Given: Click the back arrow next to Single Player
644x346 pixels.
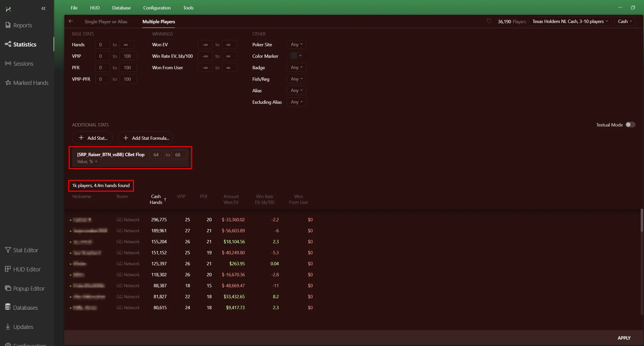Looking at the screenshot, I should click(x=71, y=21).
